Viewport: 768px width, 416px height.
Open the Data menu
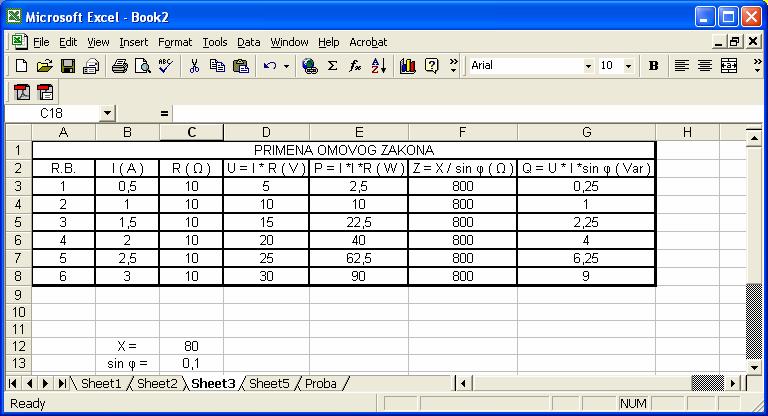click(x=249, y=42)
